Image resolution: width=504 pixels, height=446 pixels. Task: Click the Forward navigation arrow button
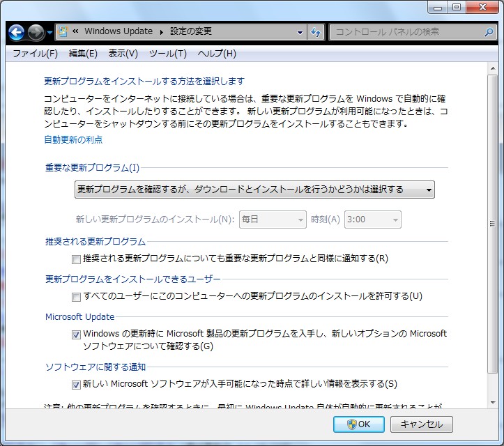36,32
